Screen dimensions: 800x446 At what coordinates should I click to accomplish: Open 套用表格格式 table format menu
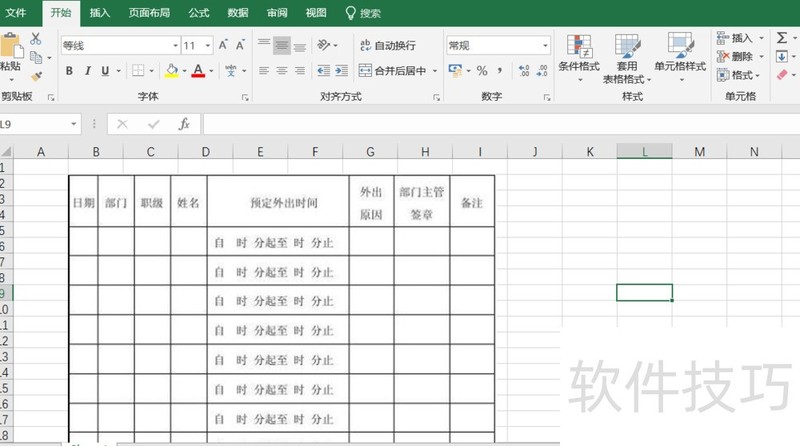pos(627,58)
